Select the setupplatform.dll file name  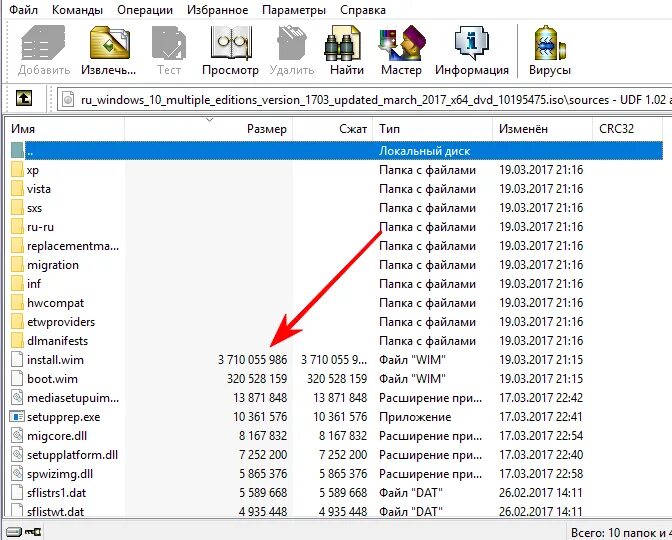tap(72, 455)
